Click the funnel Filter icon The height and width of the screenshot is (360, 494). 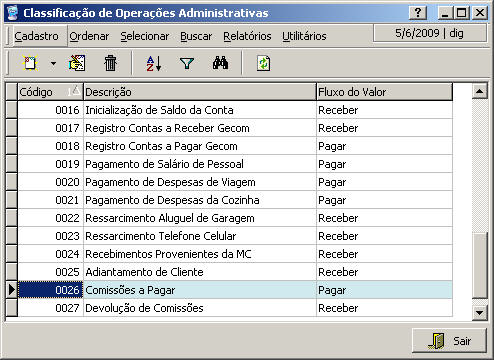pos(187,63)
